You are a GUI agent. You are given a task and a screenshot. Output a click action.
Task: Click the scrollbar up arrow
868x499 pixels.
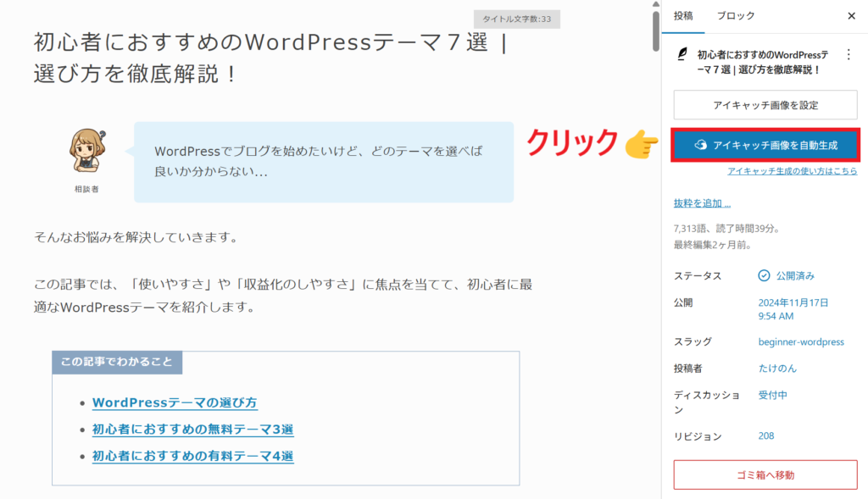coord(656,4)
